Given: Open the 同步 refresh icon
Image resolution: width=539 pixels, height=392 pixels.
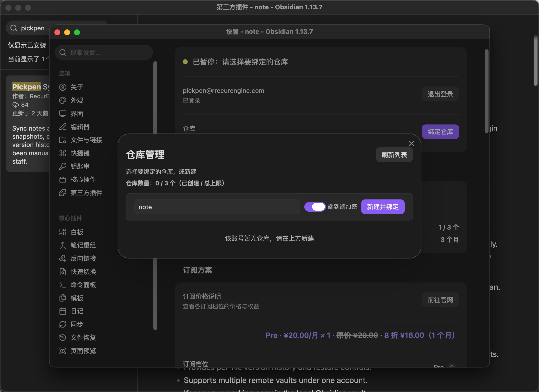Looking at the screenshot, I should 63,324.
